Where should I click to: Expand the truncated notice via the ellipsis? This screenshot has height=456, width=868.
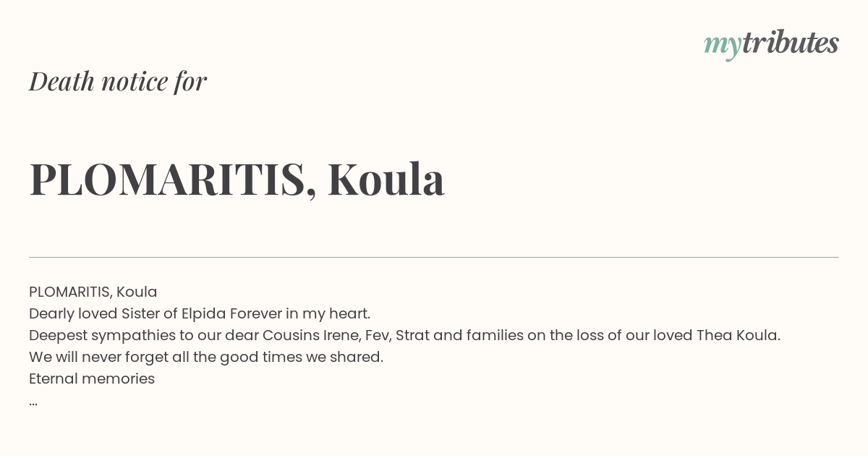tap(33, 403)
